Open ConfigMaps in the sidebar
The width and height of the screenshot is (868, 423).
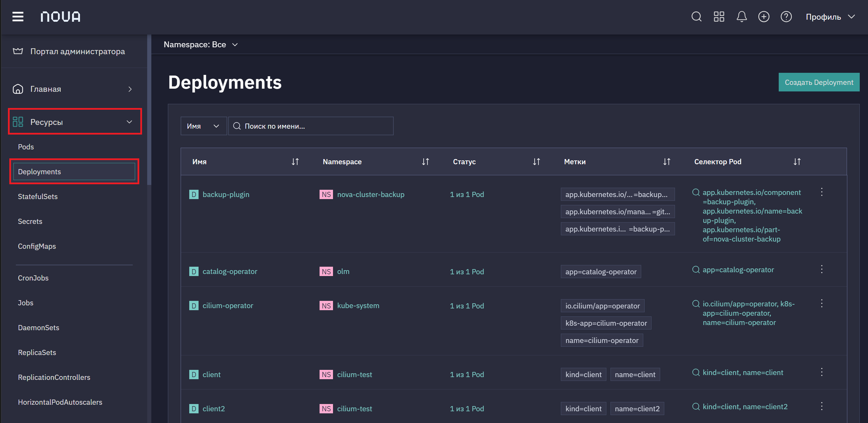pyautogui.click(x=37, y=246)
